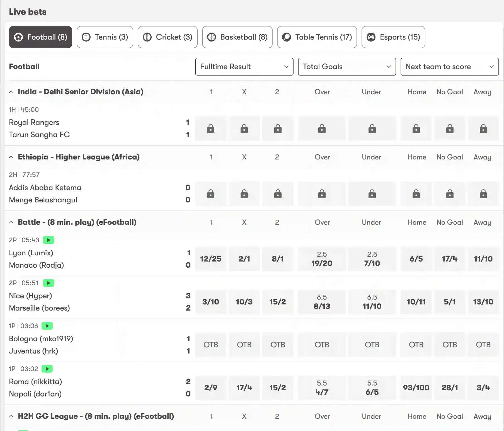The height and width of the screenshot is (431, 504).
Task: Bet on Over 6.5 at 8/13
Action: 322,302
